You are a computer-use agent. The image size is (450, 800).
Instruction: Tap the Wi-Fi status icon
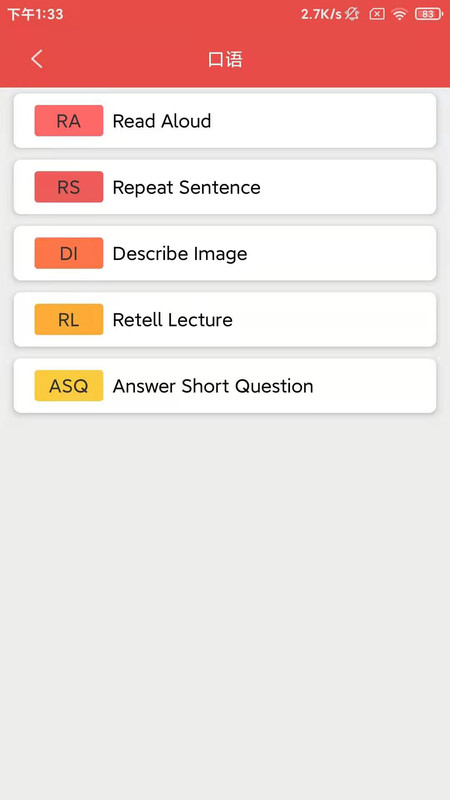(399, 14)
